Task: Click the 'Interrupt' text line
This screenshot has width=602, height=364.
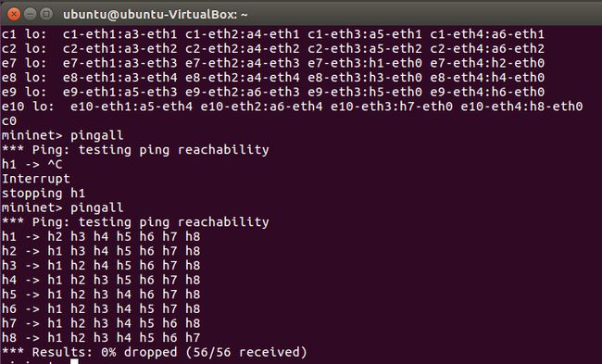Action: (36, 179)
